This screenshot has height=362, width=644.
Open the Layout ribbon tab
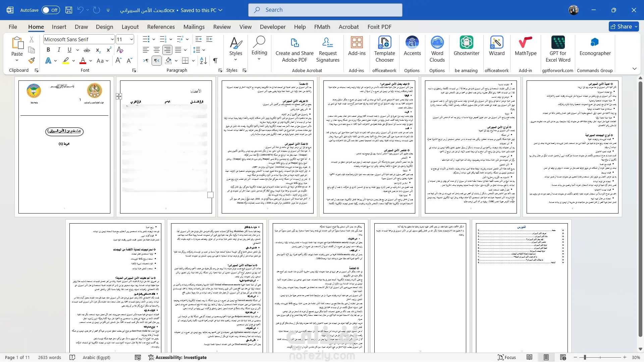click(130, 27)
